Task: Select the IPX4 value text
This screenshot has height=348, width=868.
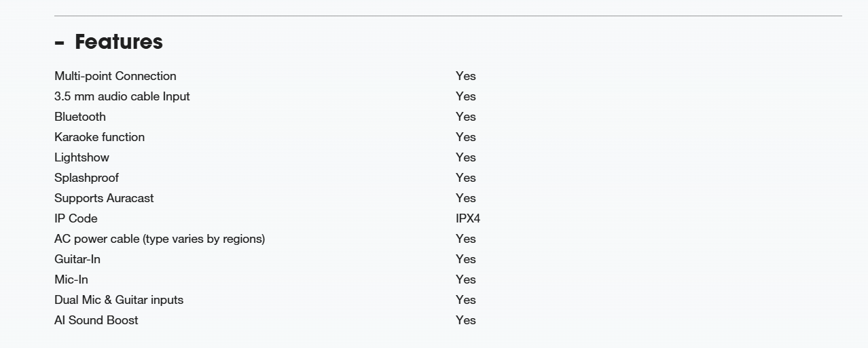Action: pos(468,218)
